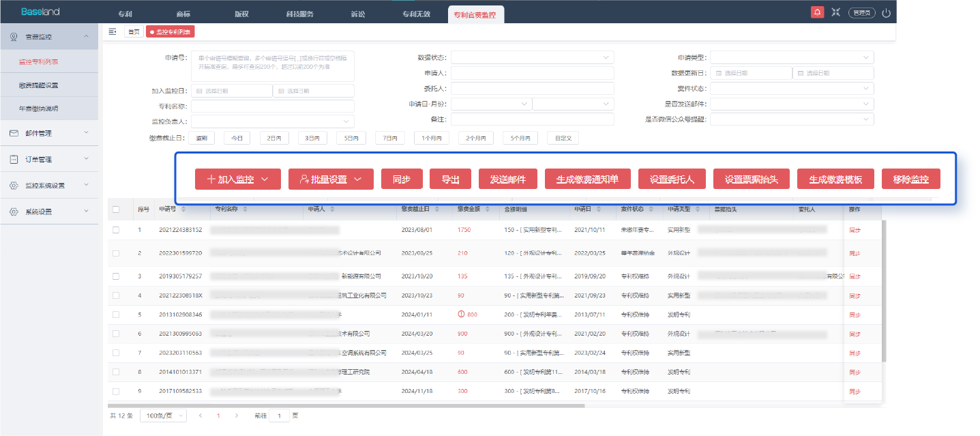Screen dimensions: 980x436
Task: Check the row for 2021224383152
Action: pyautogui.click(x=116, y=230)
